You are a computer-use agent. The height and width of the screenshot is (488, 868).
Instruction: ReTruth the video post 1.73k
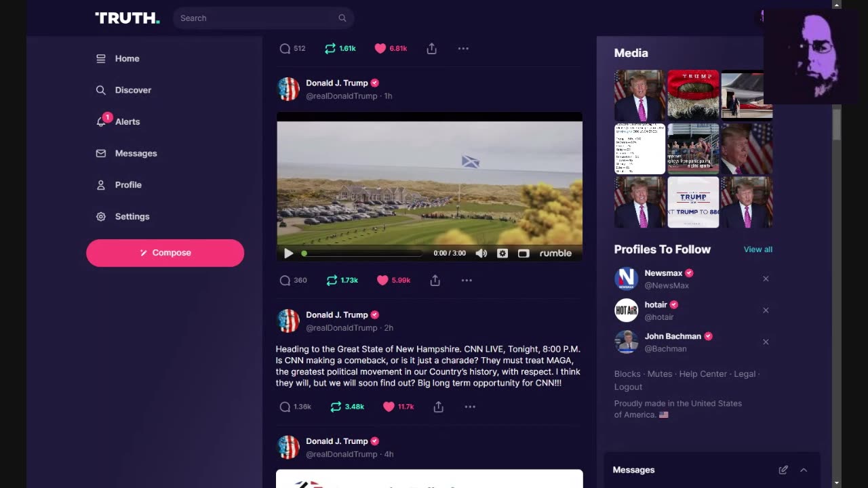332,281
